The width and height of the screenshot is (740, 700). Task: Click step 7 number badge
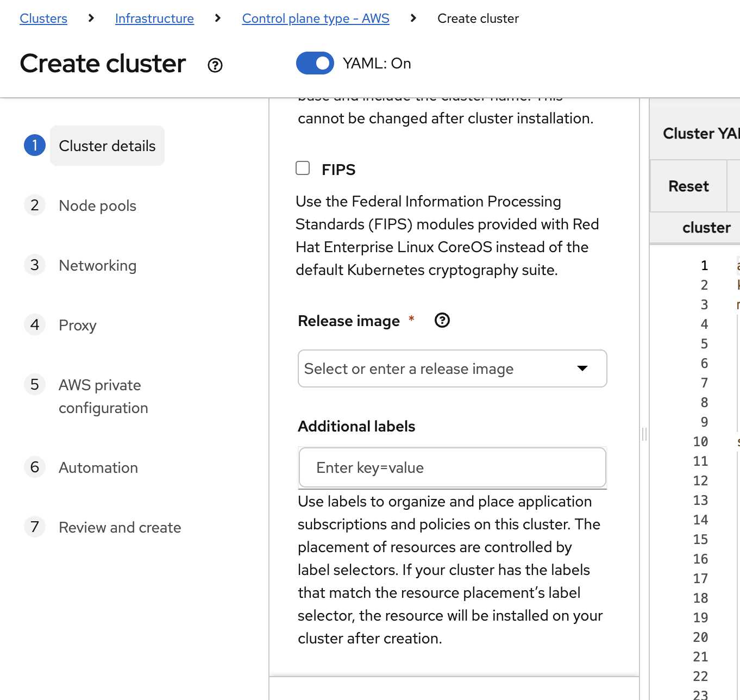pos(35,527)
